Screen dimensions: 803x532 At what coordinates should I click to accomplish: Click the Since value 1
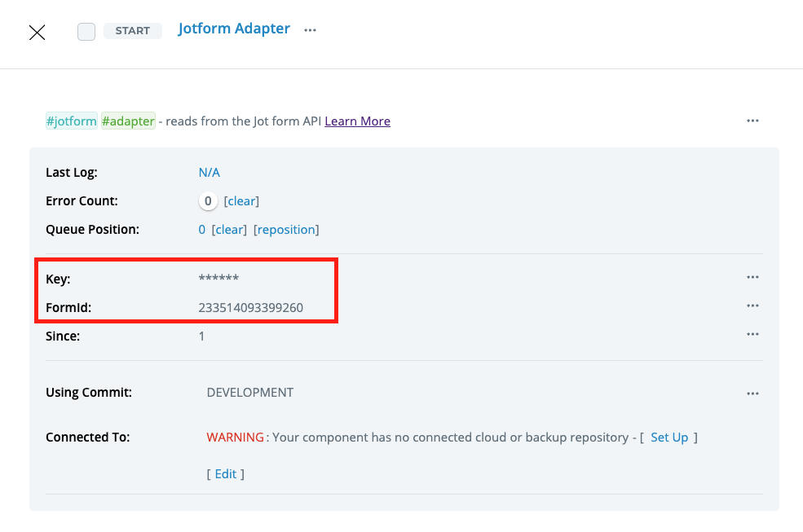202,336
